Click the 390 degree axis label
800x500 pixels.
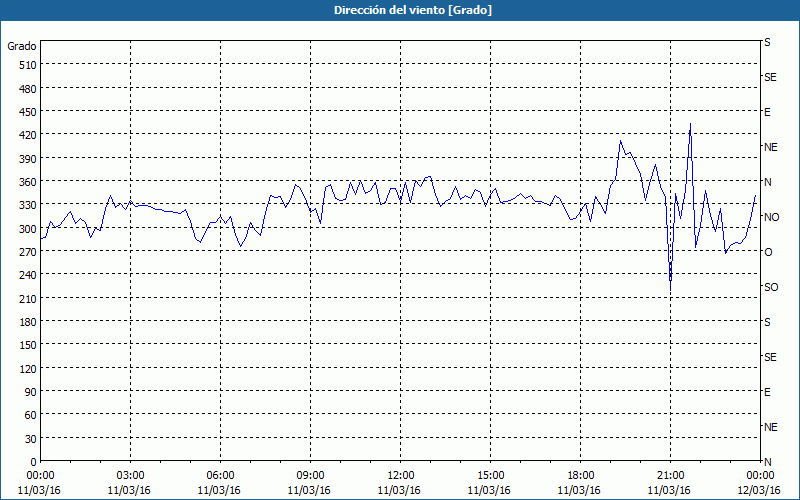(29, 159)
